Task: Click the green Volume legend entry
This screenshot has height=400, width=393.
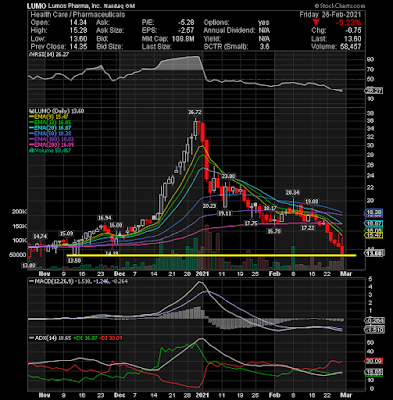Action: tap(50, 150)
